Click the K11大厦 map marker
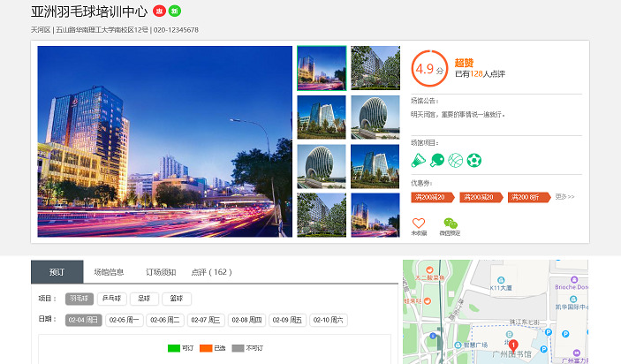The height and width of the screenshot is (364, 621). pos(501,280)
